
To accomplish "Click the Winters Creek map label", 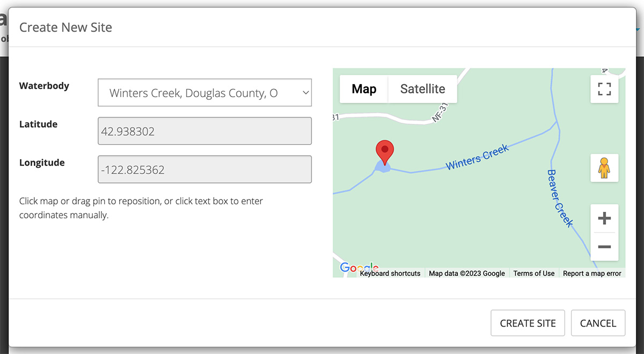I will point(477,158).
